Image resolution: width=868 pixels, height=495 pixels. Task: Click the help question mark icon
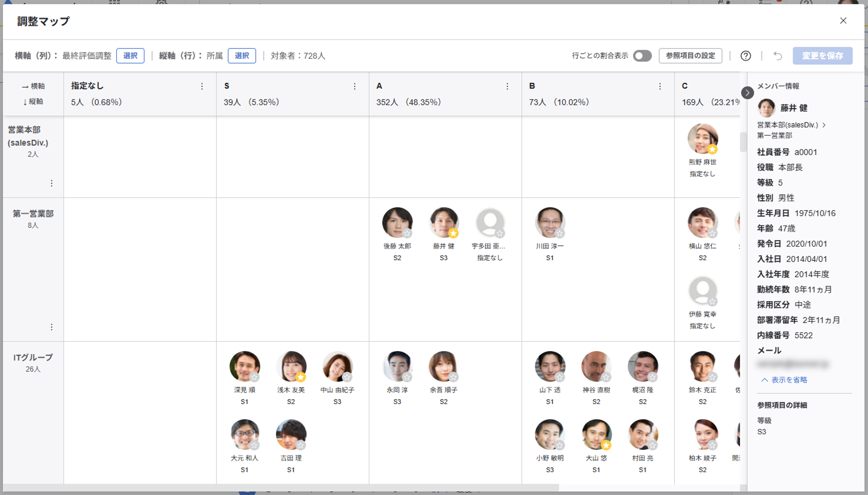coord(745,56)
